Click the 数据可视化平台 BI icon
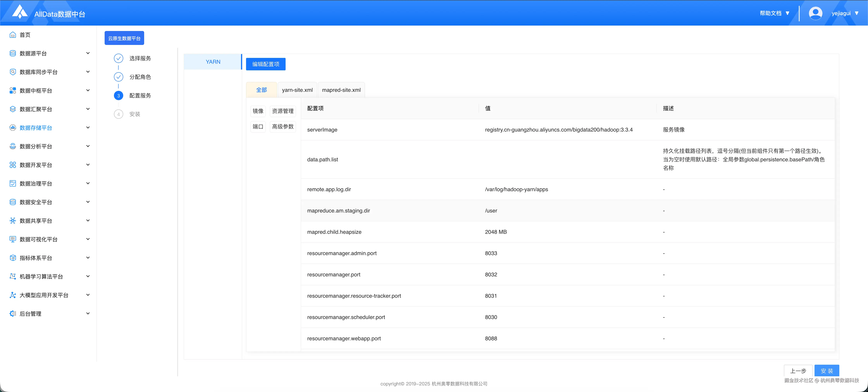The height and width of the screenshot is (392, 868). tap(13, 239)
